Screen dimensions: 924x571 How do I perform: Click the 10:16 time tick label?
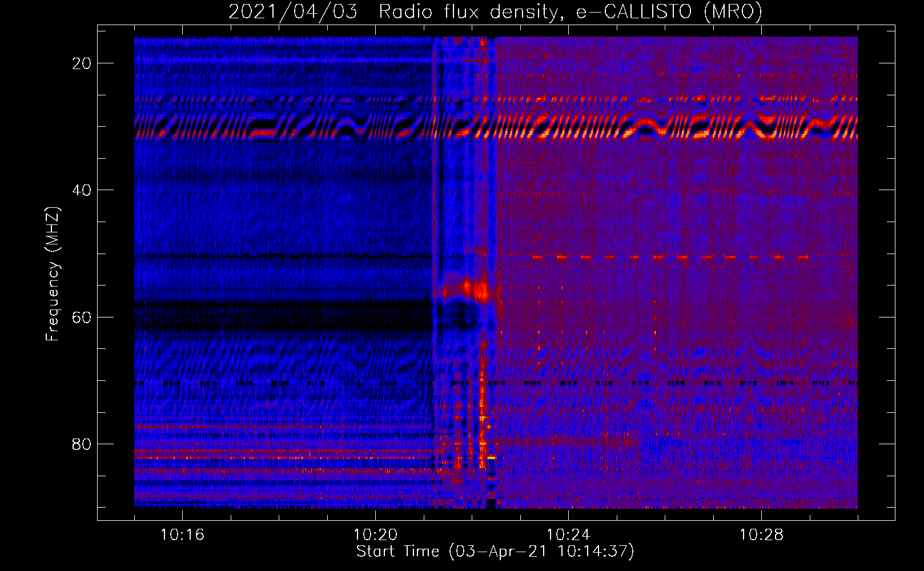coord(182,535)
